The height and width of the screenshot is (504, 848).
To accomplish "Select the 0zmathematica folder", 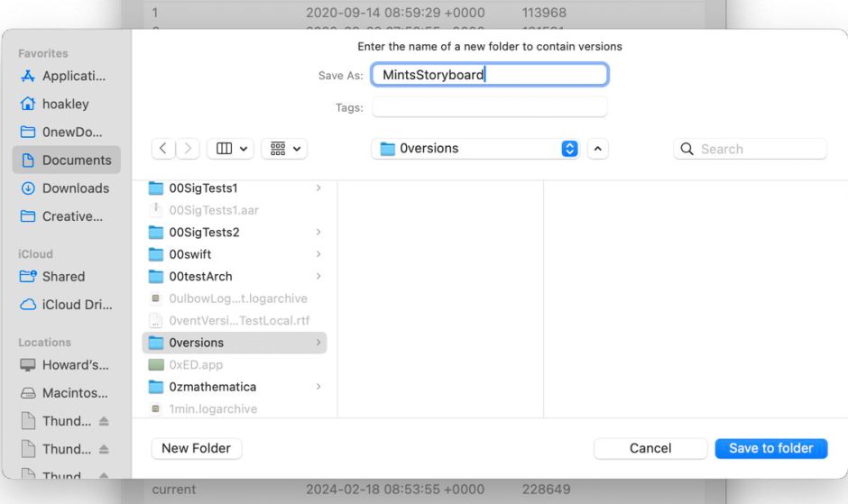I will [x=212, y=387].
